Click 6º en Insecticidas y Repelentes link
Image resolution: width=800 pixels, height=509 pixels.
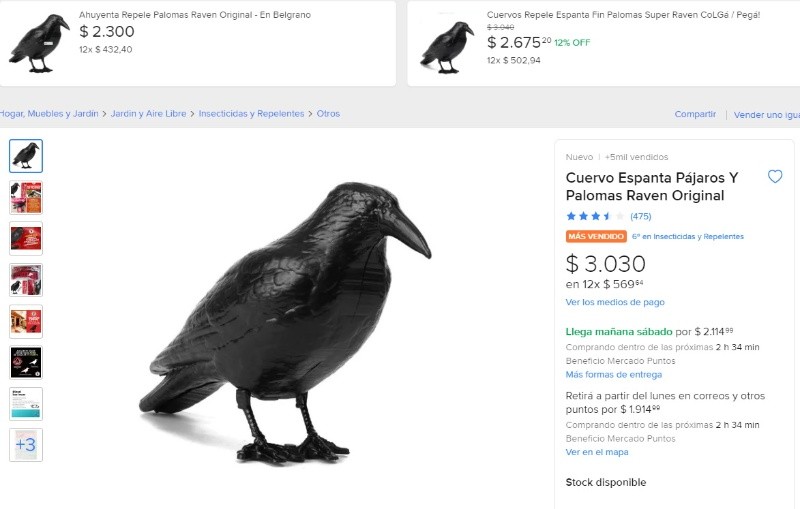[x=688, y=237]
